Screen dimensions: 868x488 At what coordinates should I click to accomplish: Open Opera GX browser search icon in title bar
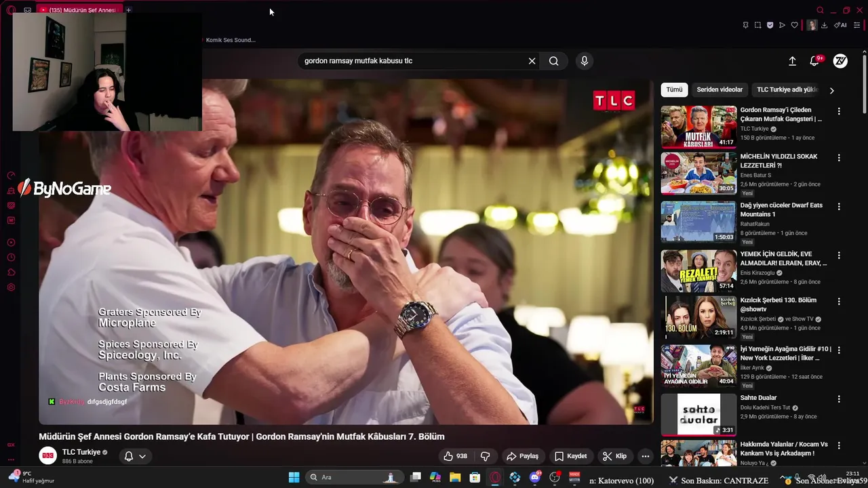[x=820, y=10]
